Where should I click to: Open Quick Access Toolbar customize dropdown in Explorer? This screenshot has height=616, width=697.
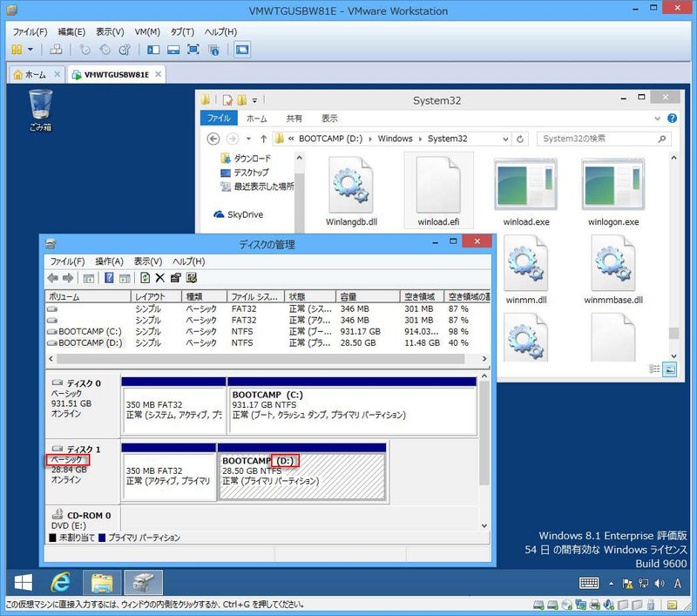click(x=254, y=100)
